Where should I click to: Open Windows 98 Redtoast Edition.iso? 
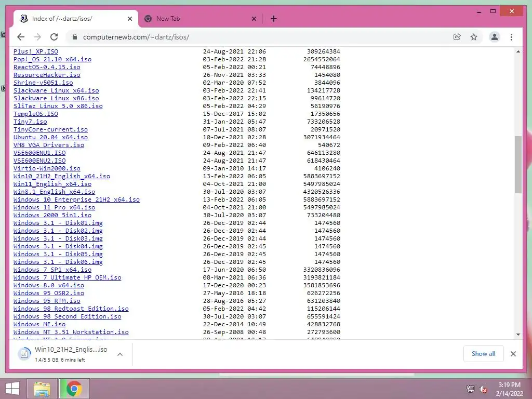(71, 309)
